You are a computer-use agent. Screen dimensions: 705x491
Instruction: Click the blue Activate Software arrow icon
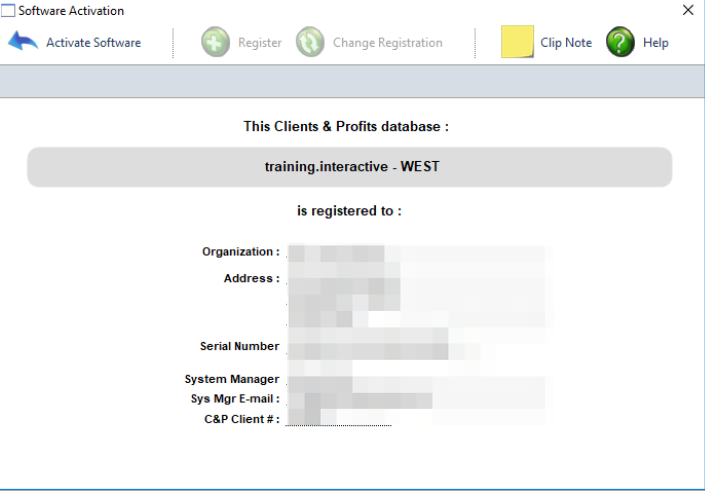[x=23, y=42]
